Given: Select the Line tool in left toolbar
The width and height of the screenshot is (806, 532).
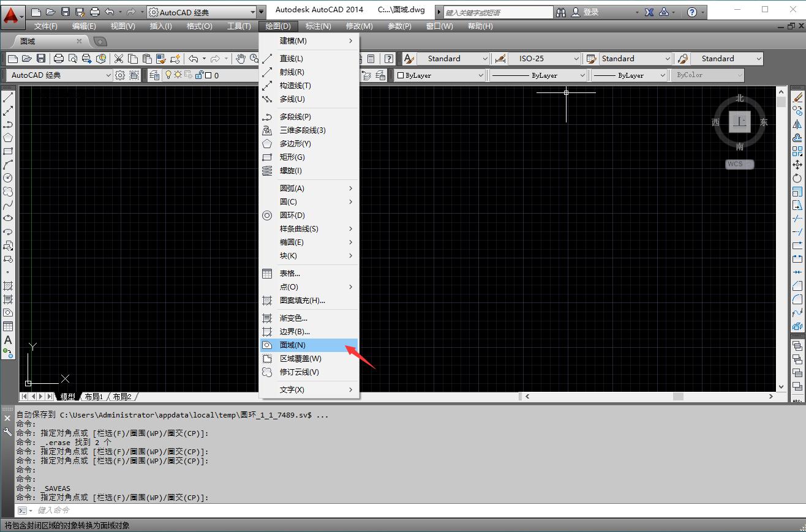Looking at the screenshot, I should click(x=9, y=97).
